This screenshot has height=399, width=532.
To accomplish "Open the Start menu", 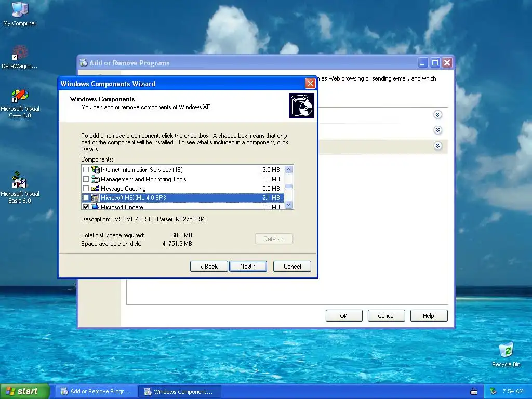I will (25, 392).
